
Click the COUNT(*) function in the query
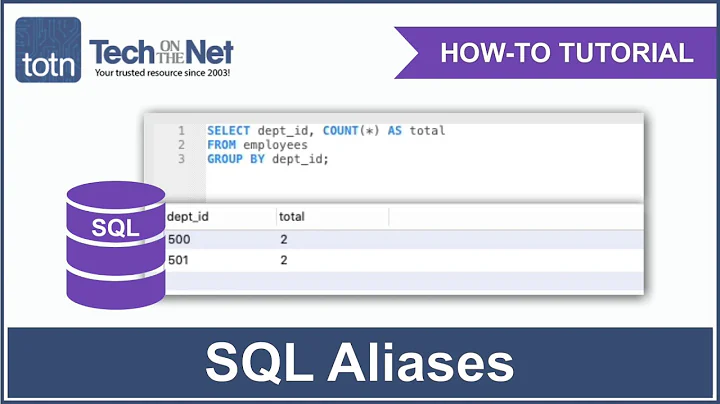[350, 131]
